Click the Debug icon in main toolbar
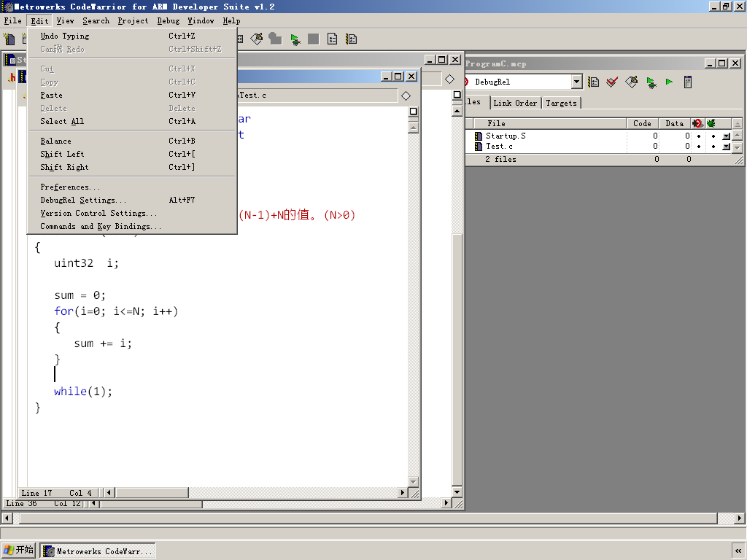 click(x=295, y=39)
